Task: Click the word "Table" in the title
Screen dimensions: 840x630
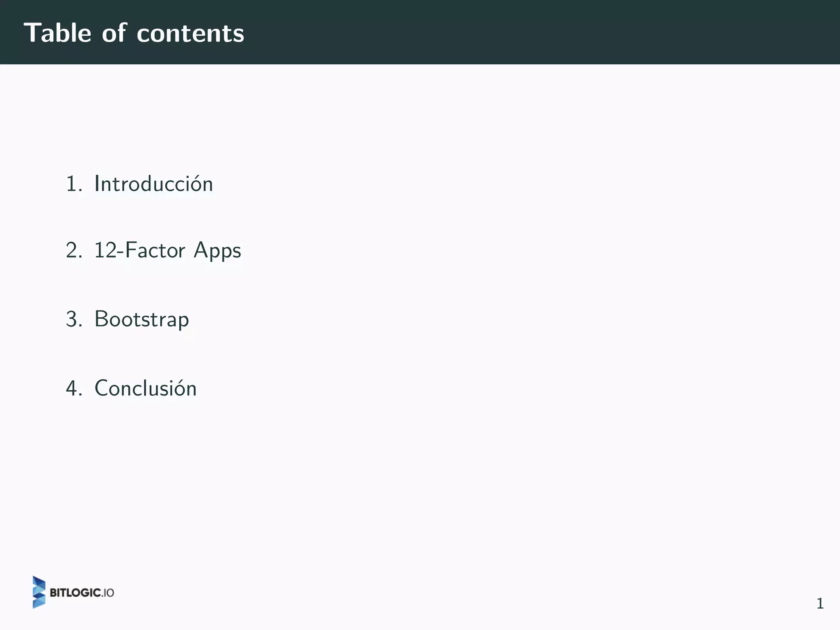Action: coord(57,33)
